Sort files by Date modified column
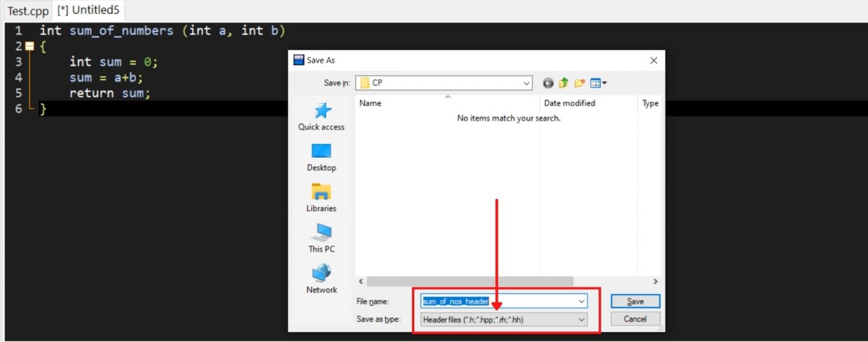 pyautogui.click(x=588, y=103)
